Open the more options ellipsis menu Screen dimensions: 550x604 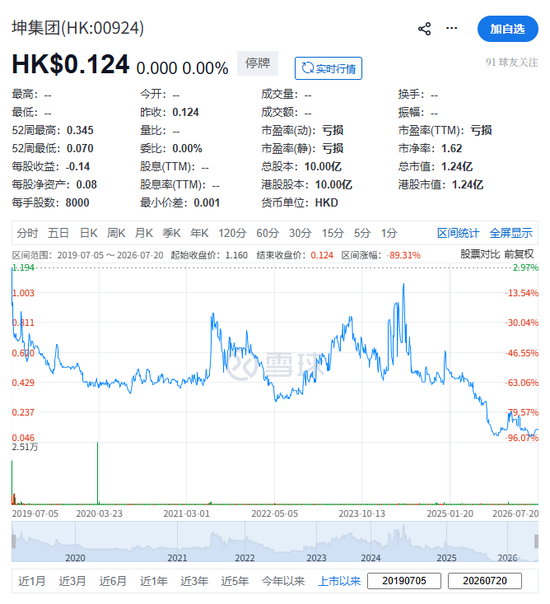(x=452, y=28)
